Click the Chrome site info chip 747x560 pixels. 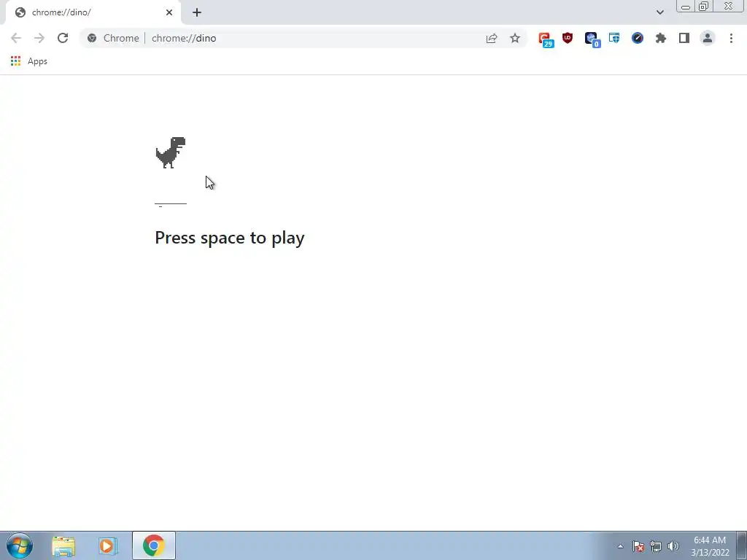coord(114,38)
